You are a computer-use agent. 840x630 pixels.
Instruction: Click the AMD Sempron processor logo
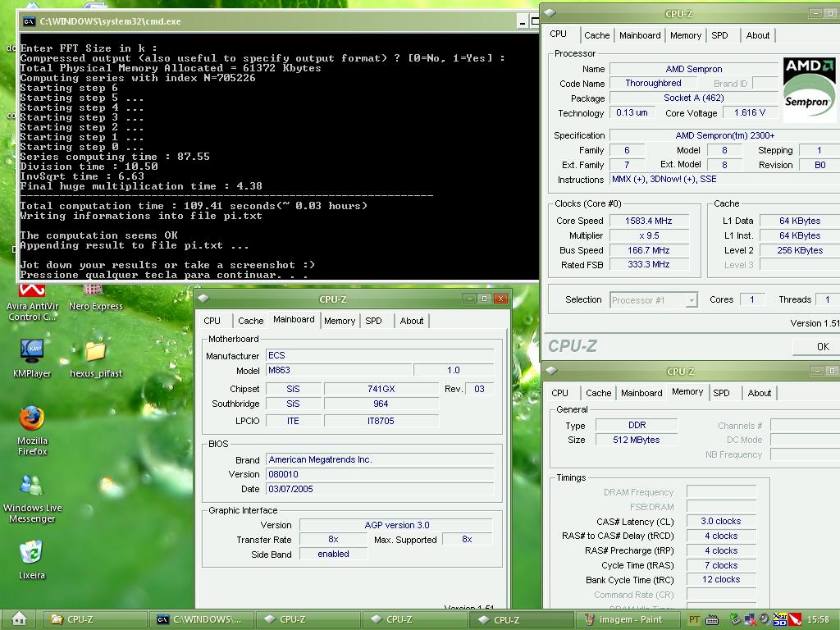(x=809, y=89)
